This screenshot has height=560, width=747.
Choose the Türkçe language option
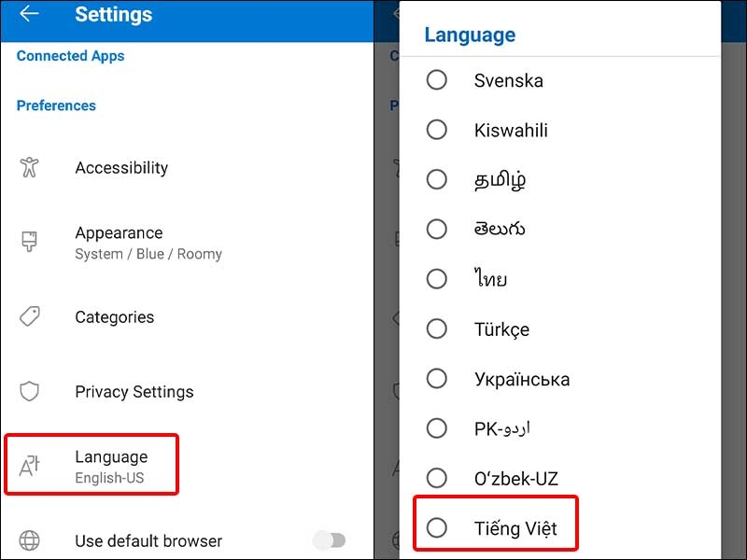(x=501, y=329)
